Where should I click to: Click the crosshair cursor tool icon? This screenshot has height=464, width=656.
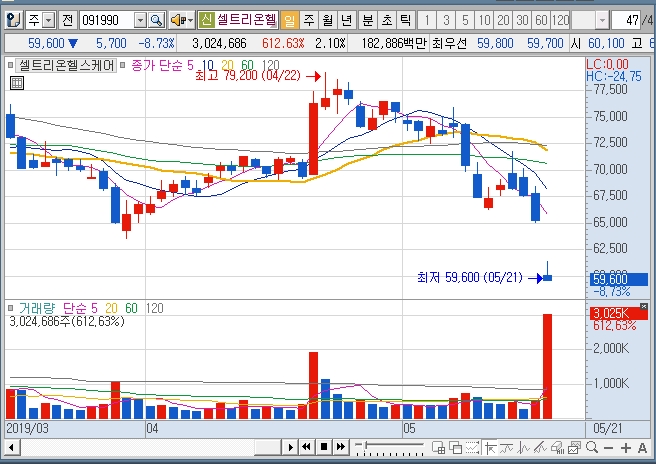click(489, 448)
